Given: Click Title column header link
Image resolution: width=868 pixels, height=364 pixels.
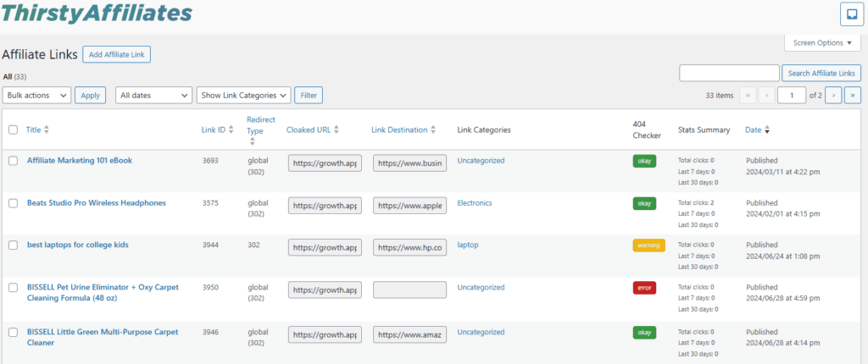Looking at the screenshot, I should [x=33, y=130].
